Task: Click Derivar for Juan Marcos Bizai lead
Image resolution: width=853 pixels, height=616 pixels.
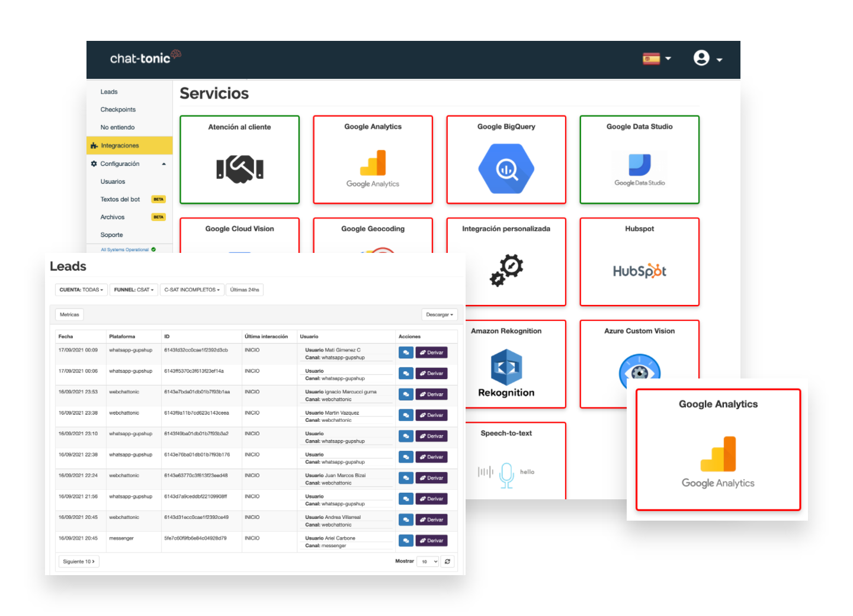Action: coord(431,478)
